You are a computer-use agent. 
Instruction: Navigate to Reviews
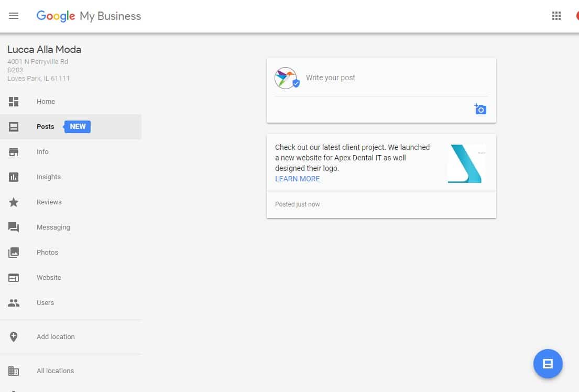[49, 202]
